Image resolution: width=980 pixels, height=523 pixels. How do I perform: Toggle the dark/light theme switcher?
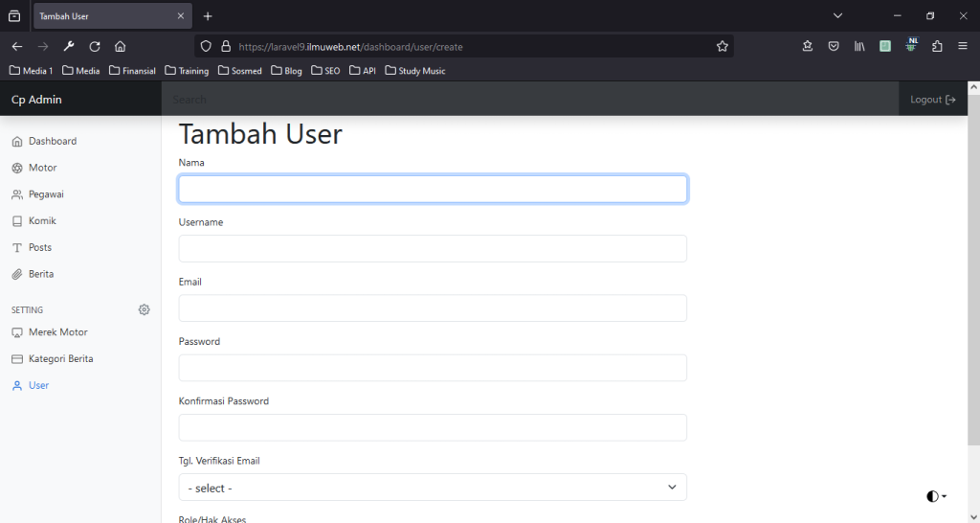point(936,496)
